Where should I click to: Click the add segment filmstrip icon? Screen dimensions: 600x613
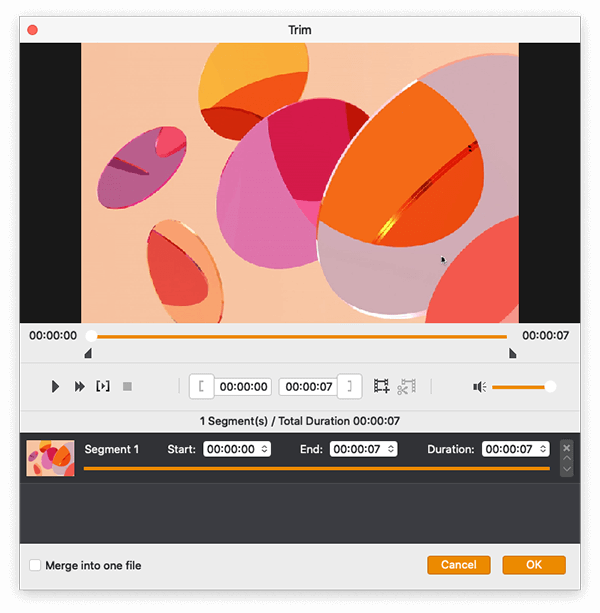[x=381, y=386]
